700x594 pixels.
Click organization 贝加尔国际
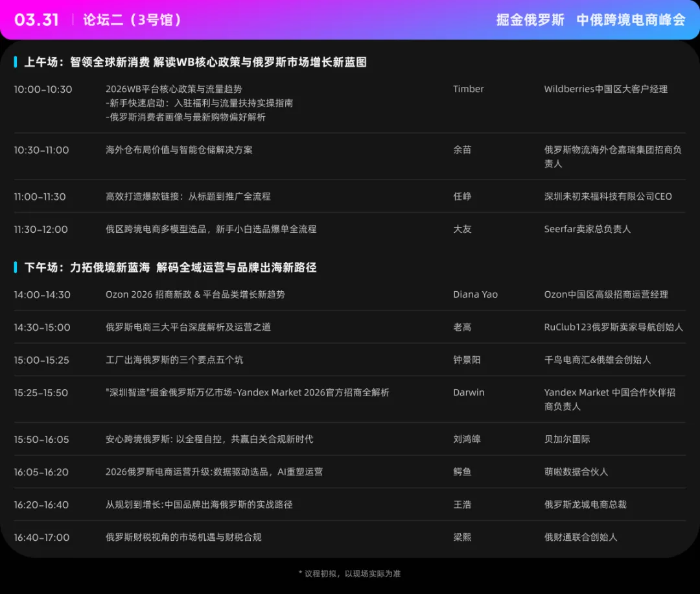(x=567, y=439)
